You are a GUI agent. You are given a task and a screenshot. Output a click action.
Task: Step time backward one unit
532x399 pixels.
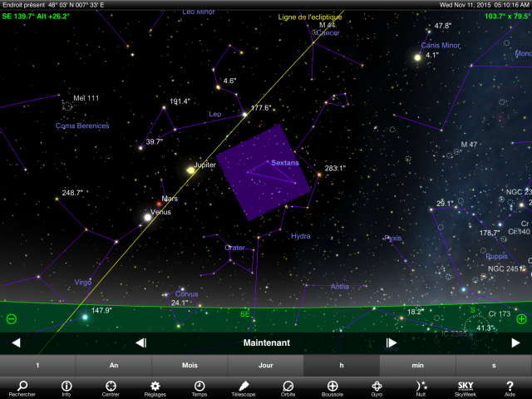click(x=140, y=342)
